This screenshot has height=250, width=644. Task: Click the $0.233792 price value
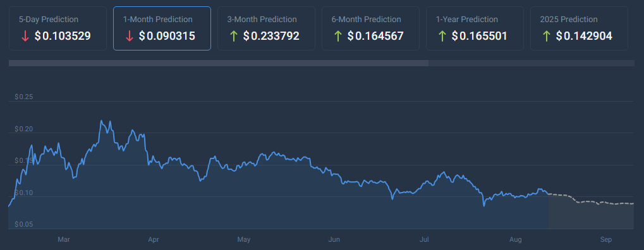pyautogui.click(x=271, y=36)
